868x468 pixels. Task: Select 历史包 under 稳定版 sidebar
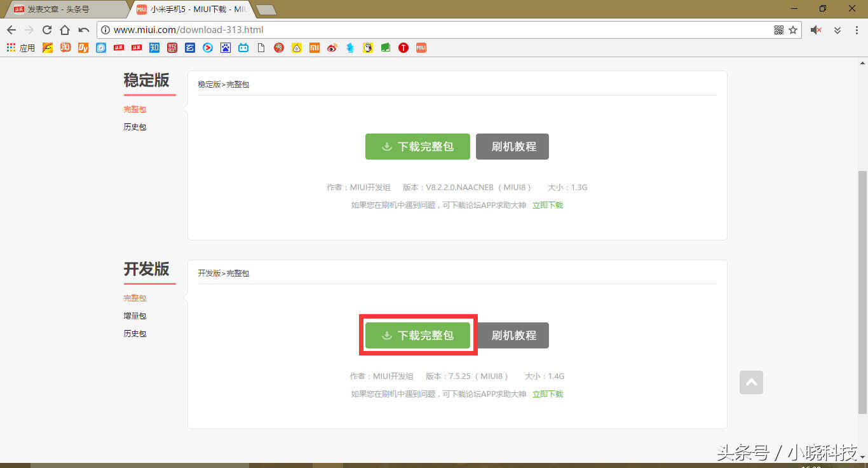[135, 127]
